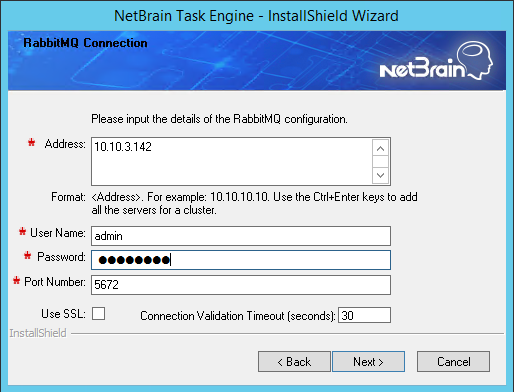This screenshot has height=392, width=515.
Task: Click the red asterisk beside Port Number
Action: pos(16,281)
